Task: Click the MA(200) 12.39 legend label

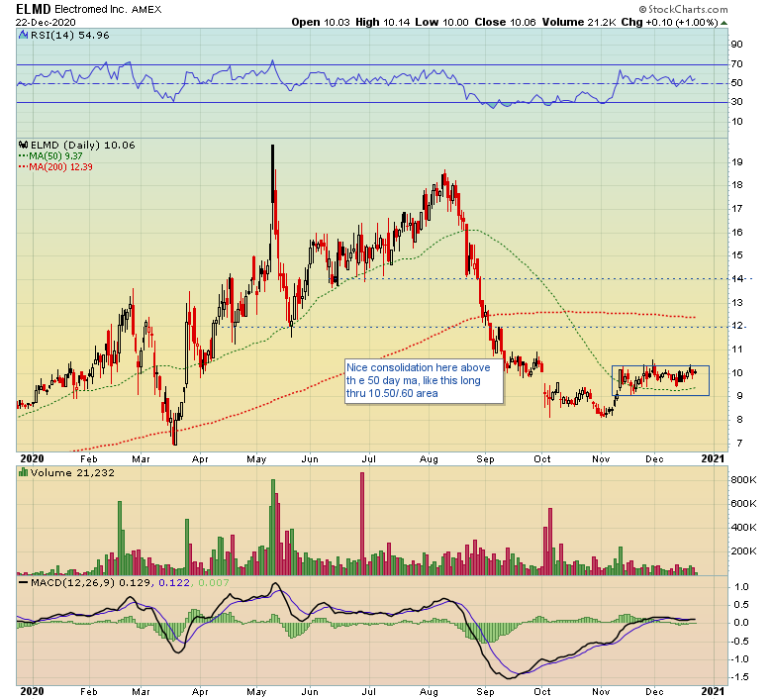Action: pos(60,166)
